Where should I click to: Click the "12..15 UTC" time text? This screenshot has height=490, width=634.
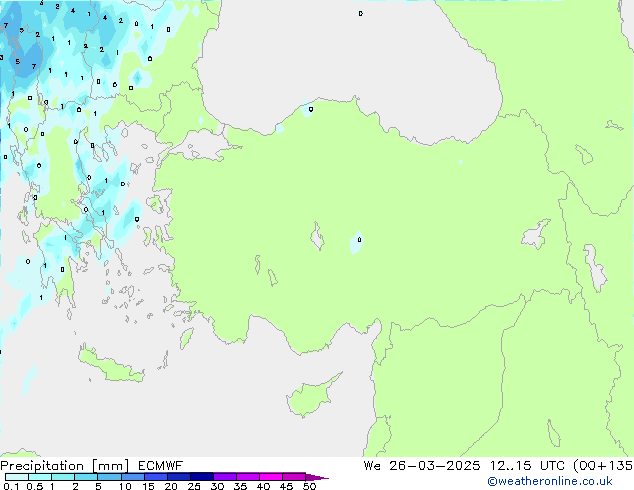coord(527,466)
